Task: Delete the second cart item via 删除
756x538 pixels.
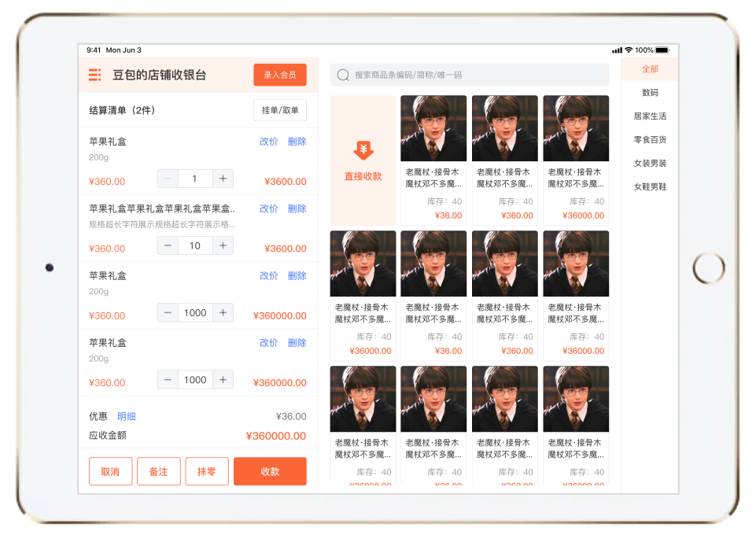Action: [297, 209]
